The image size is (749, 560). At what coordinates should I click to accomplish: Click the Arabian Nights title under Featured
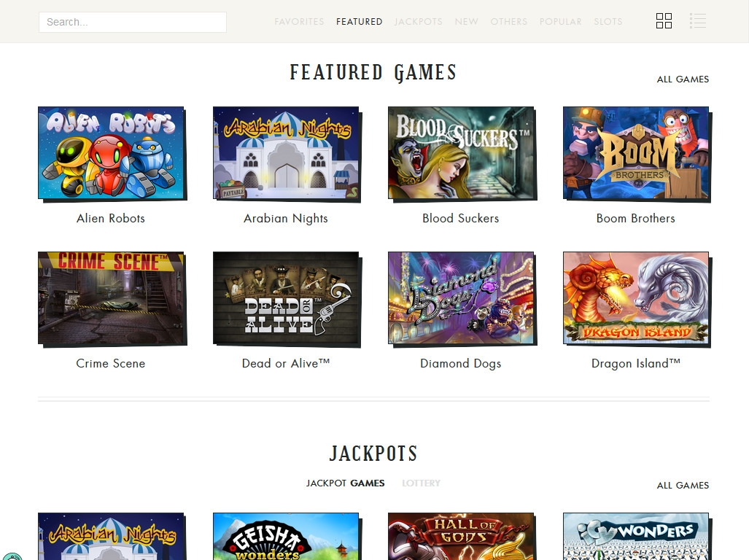click(286, 218)
